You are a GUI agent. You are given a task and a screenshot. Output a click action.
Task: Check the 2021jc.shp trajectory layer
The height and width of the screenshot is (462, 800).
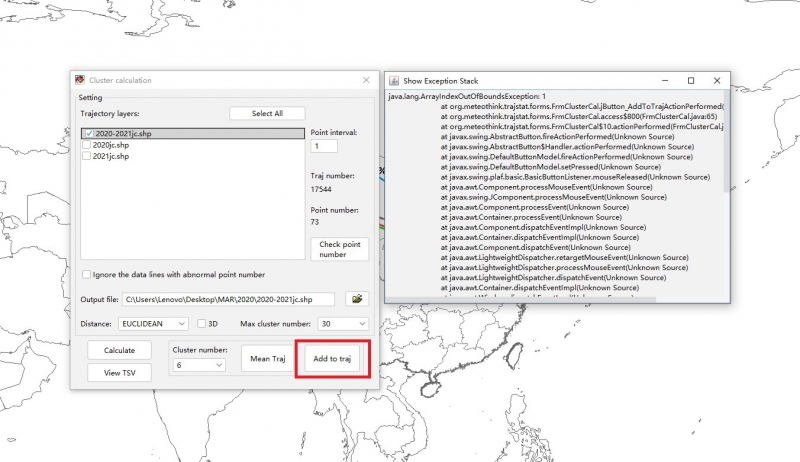87,156
